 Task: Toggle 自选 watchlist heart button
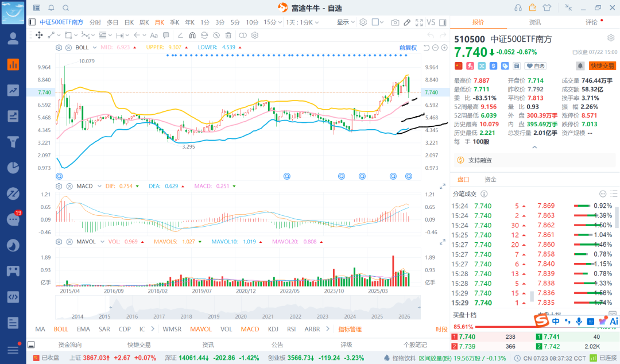click(x=536, y=66)
